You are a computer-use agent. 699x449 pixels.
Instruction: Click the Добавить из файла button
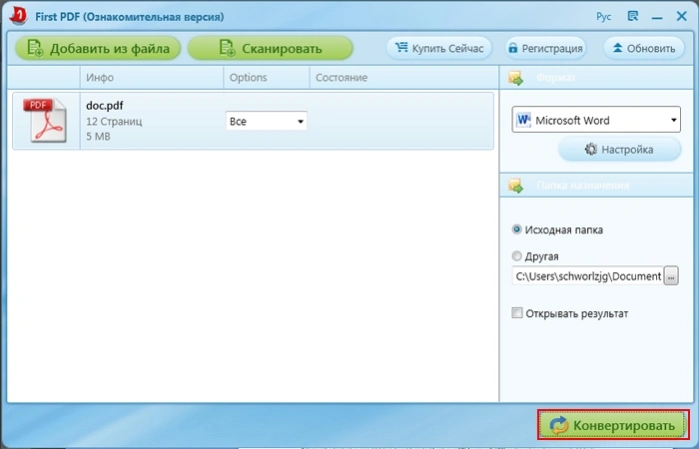pos(98,48)
